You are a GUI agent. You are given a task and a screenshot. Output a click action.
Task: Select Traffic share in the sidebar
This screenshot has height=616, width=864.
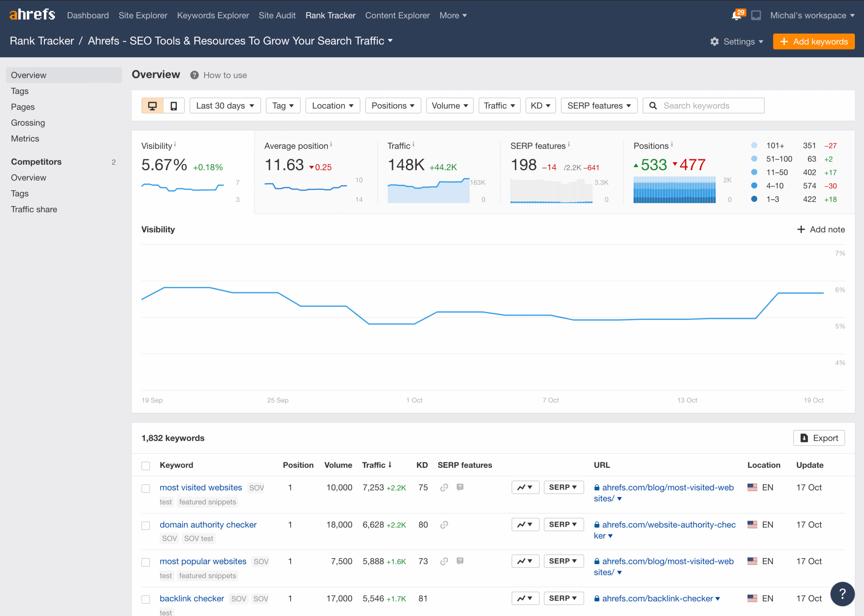click(34, 209)
